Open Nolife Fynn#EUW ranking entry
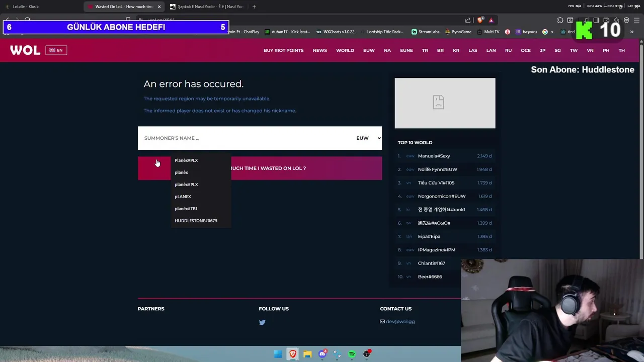This screenshot has height=362, width=644. 437,169
